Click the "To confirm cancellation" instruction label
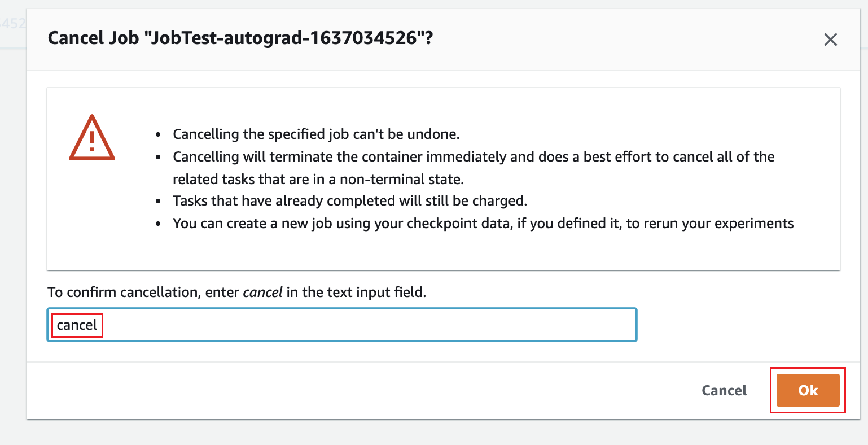868x445 pixels. (x=144, y=293)
